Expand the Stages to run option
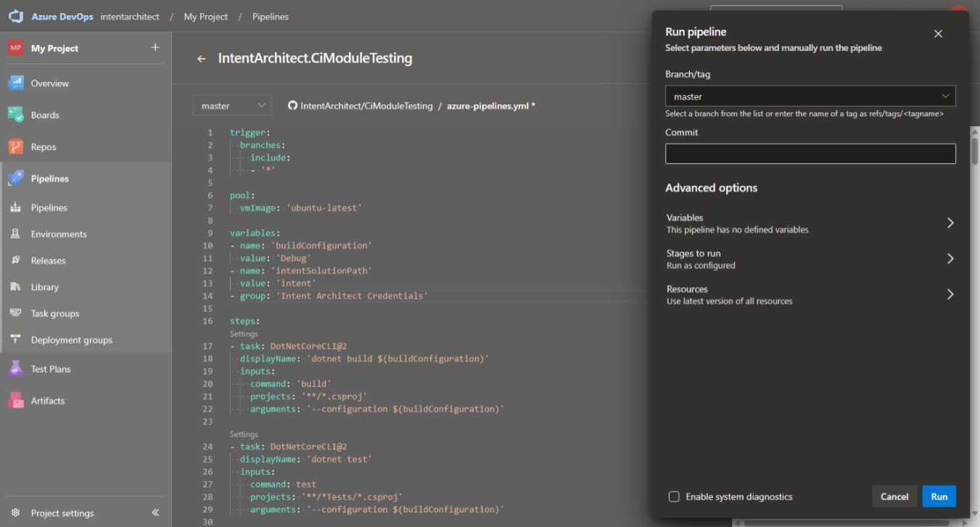The image size is (980, 527). click(810, 259)
